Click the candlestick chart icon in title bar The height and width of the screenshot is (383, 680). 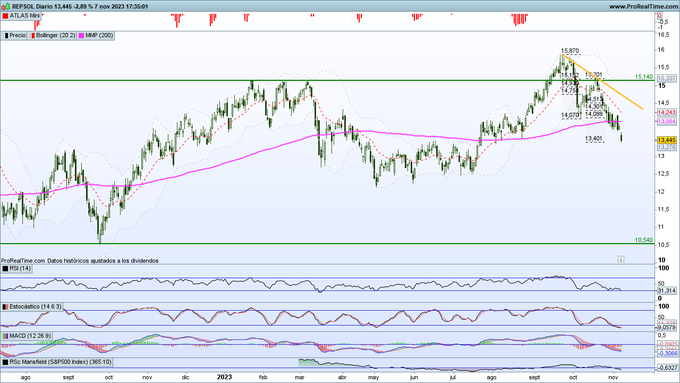click(x=6, y=7)
